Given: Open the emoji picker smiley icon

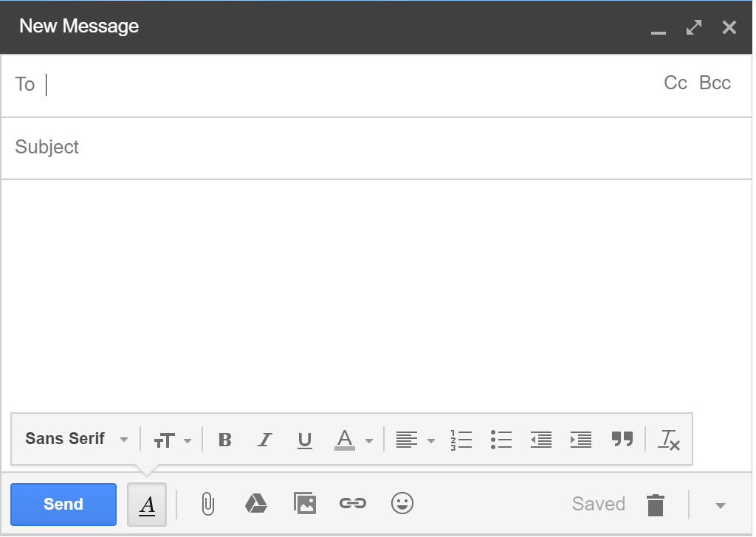Looking at the screenshot, I should (402, 505).
